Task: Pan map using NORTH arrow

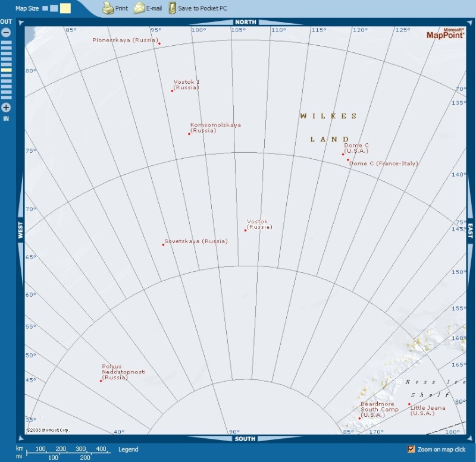Action: coord(246,22)
